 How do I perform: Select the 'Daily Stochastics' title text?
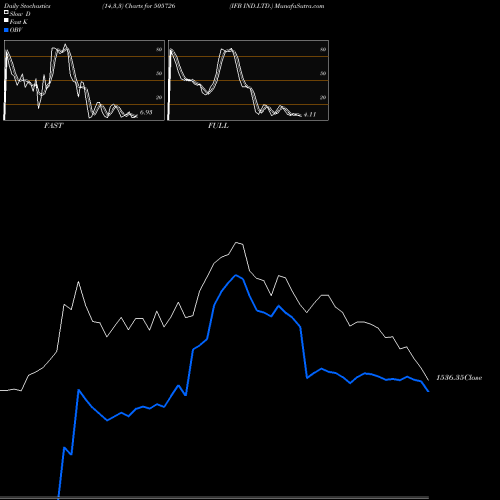(27, 6)
